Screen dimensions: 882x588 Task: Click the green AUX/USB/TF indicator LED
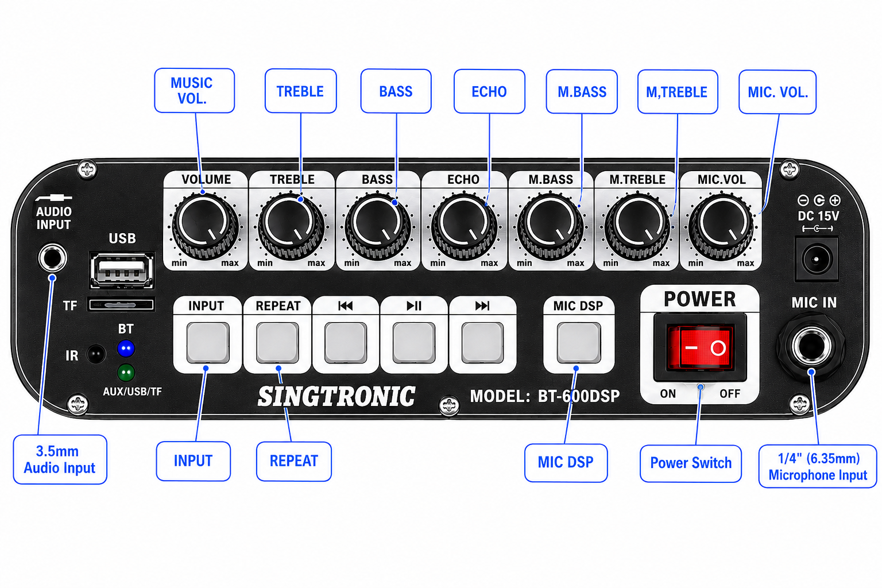126,373
